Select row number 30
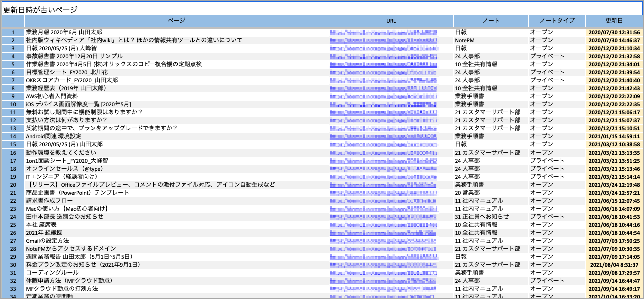644x299 pixels. (13, 265)
